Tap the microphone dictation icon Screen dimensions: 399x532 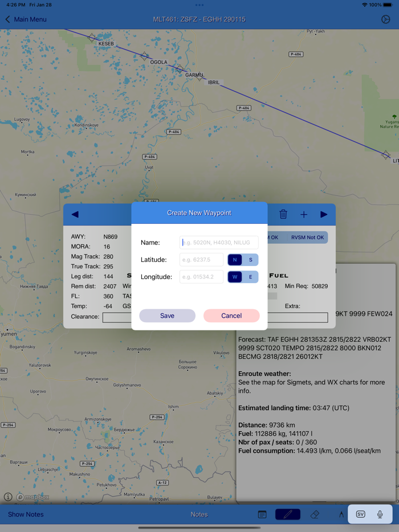point(380,514)
